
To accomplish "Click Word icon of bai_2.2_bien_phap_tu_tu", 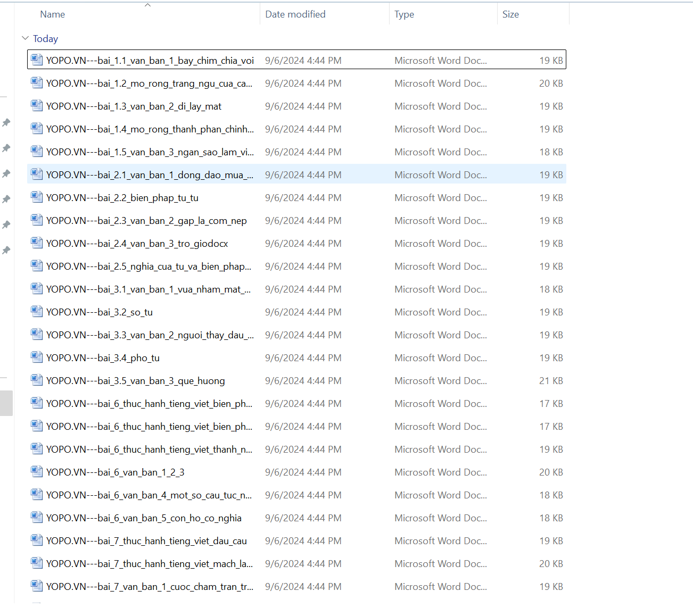I will 37,197.
